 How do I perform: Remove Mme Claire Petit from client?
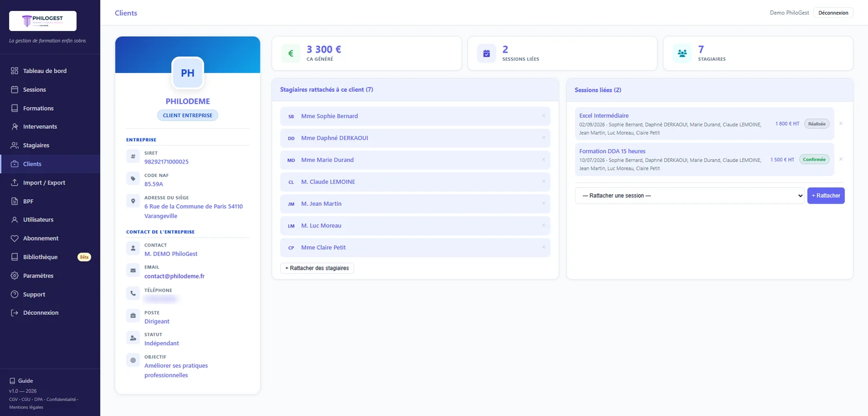pyautogui.click(x=544, y=247)
